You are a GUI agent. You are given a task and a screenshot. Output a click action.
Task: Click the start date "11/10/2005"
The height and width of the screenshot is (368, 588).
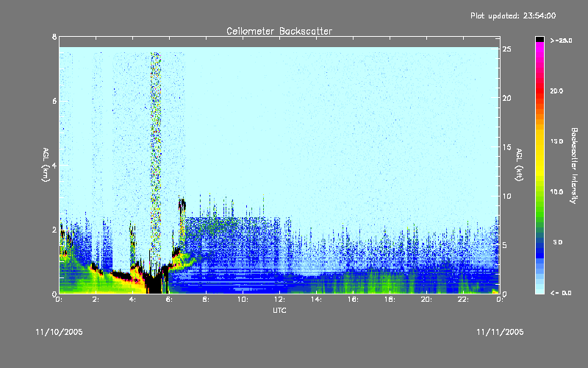click(59, 332)
